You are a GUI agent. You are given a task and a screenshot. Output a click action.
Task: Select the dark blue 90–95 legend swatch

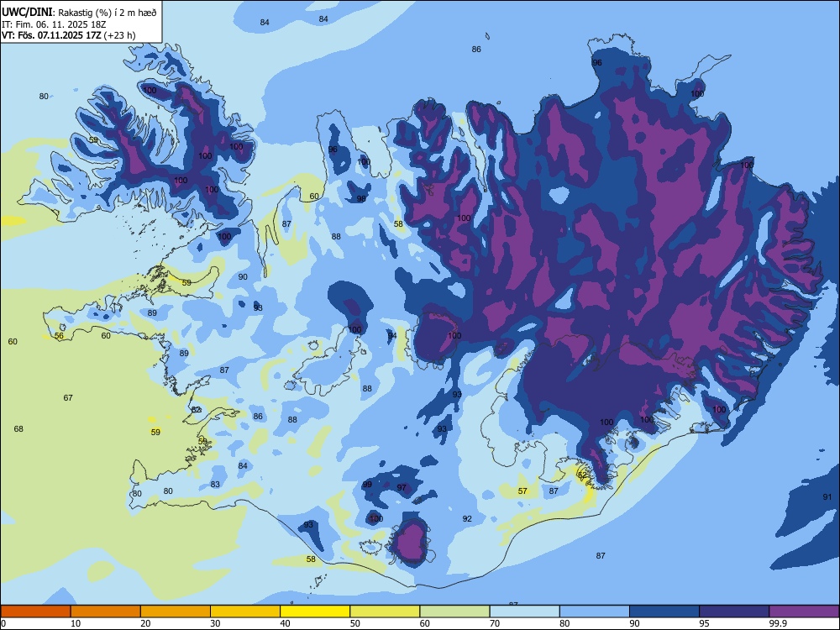664,612
